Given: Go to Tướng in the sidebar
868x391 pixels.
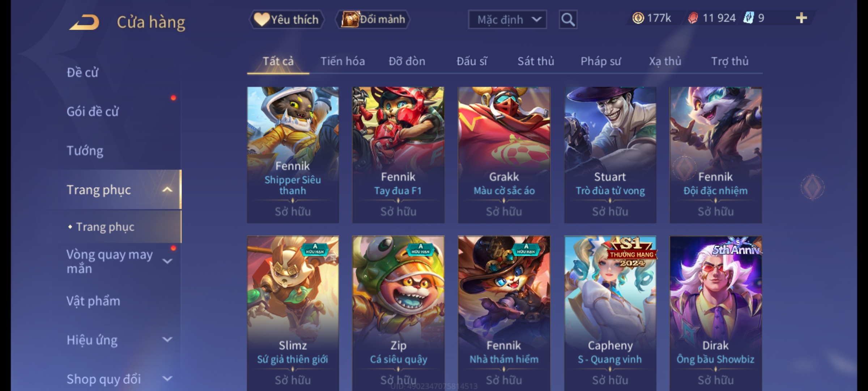Looking at the screenshot, I should [x=85, y=151].
